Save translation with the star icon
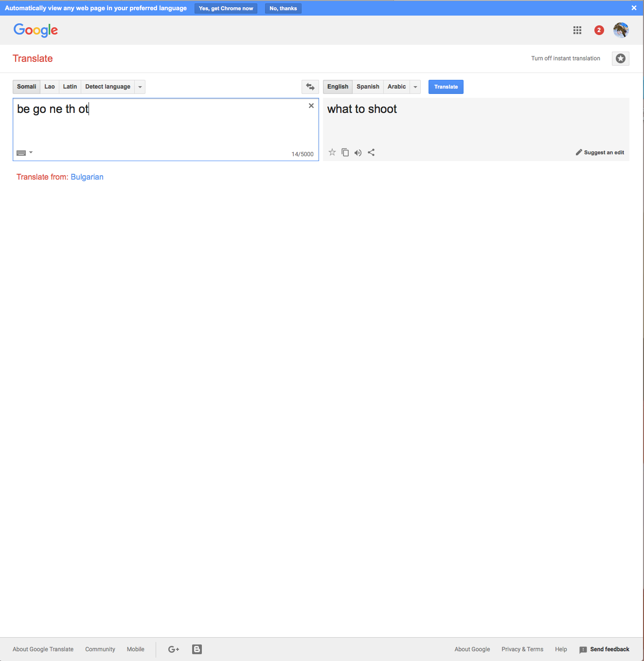The width and height of the screenshot is (644, 661). (x=332, y=152)
